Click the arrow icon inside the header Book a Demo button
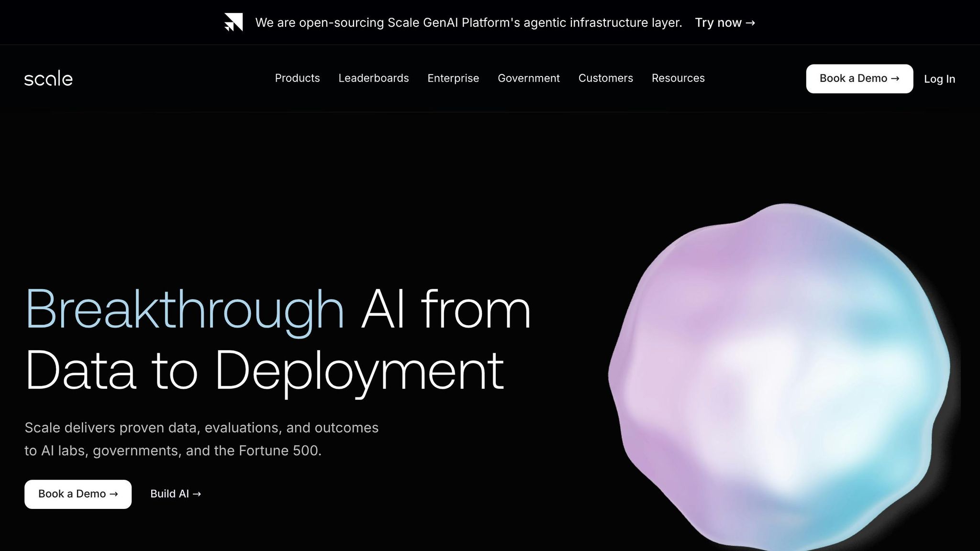This screenshot has height=551, width=980. coord(894,78)
